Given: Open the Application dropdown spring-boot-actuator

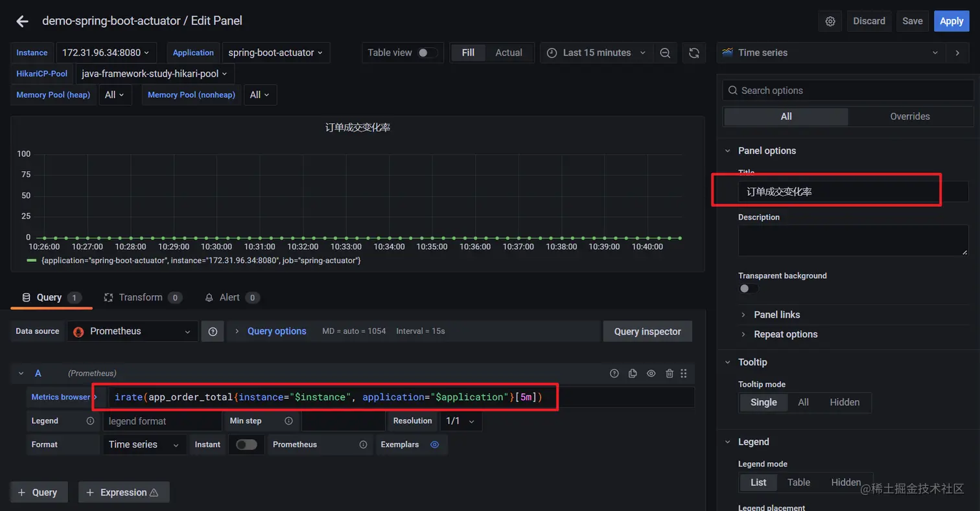Looking at the screenshot, I should 275,53.
